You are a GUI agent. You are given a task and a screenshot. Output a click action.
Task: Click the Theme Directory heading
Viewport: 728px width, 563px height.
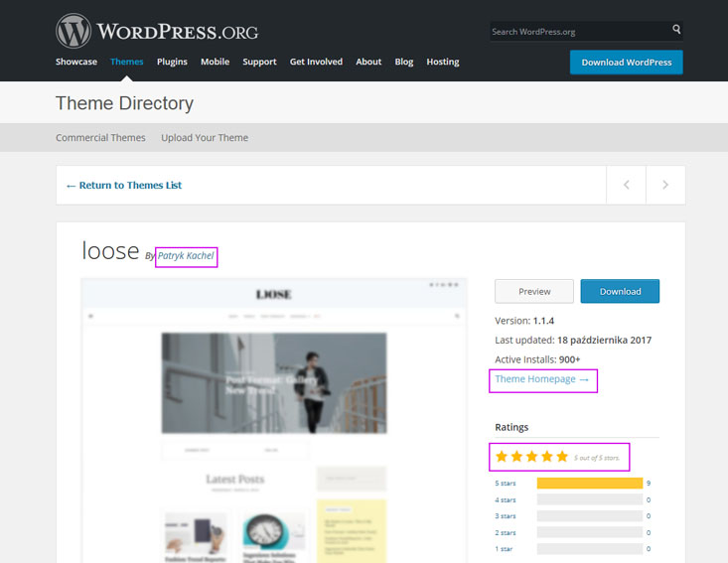click(124, 103)
